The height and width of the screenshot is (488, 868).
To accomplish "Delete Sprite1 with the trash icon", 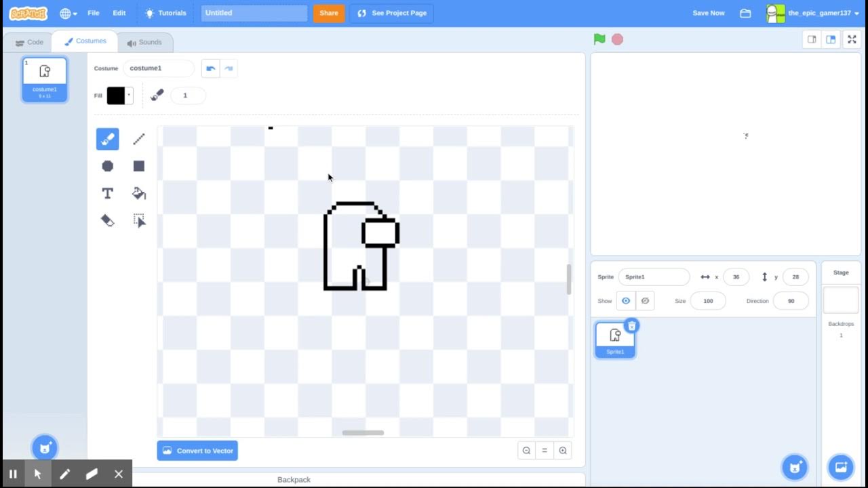I will (632, 326).
